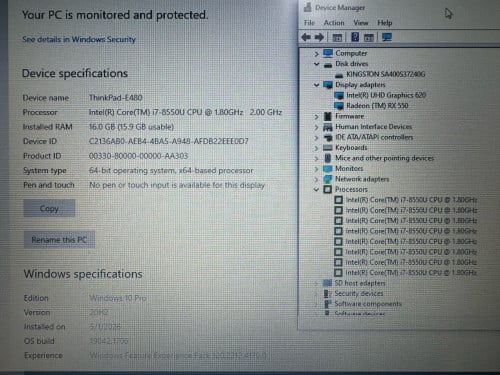
Task: Select KINGSTON SA400S37240G drive entry
Action: coord(386,74)
